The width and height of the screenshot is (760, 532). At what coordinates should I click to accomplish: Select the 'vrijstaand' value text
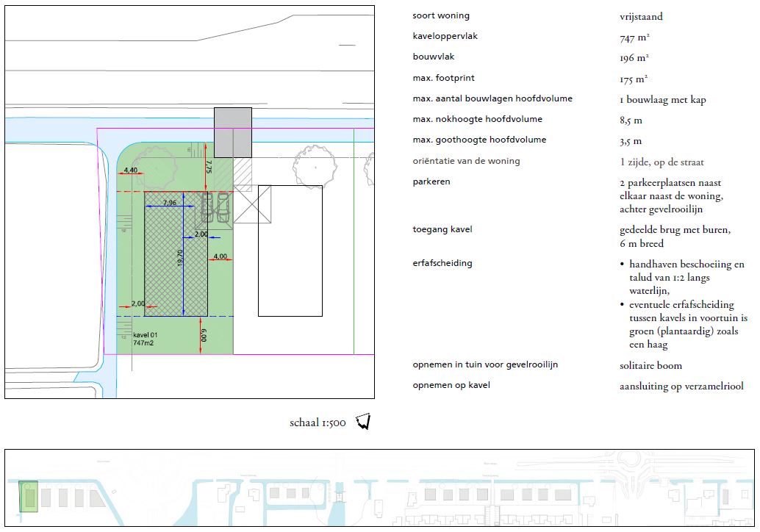[x=641, y=16]
